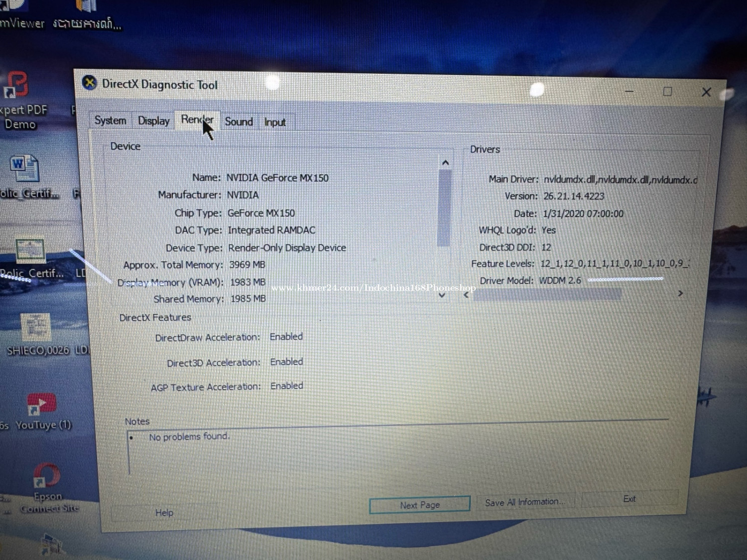Click the Manufacturer value NVIDIA
This screenshot has width=747, height=560.
click(243, 195)
